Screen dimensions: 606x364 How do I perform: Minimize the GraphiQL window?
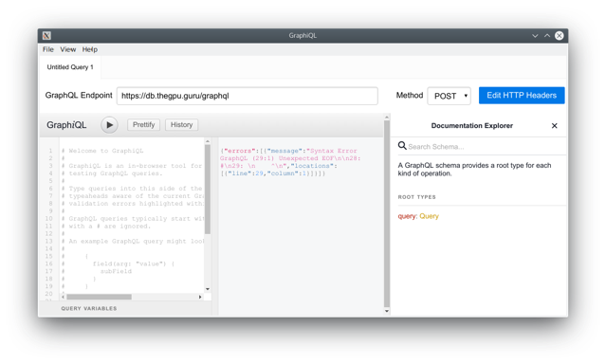tap(535, 36)
